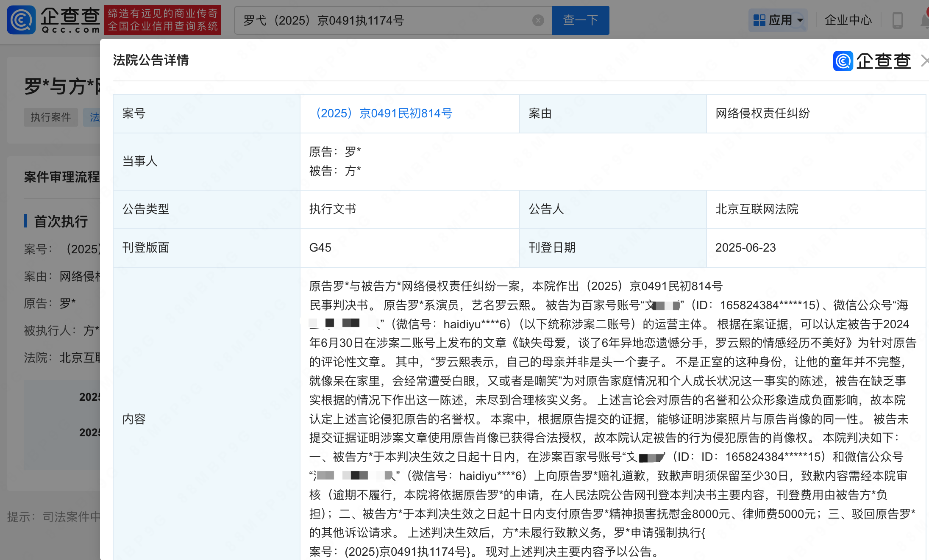Image resolution: width=929 pixels, height=560 pixels.
Task: Click the Qichacha logo in the header
Action: tap(53, 20)
